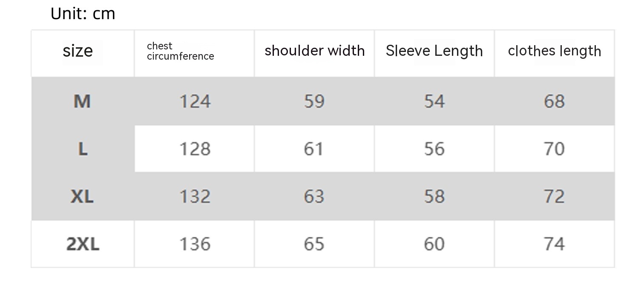The width and height of the screenshot is (644, 282).
Task: Select the M size row label
Action: coord(82,101)
